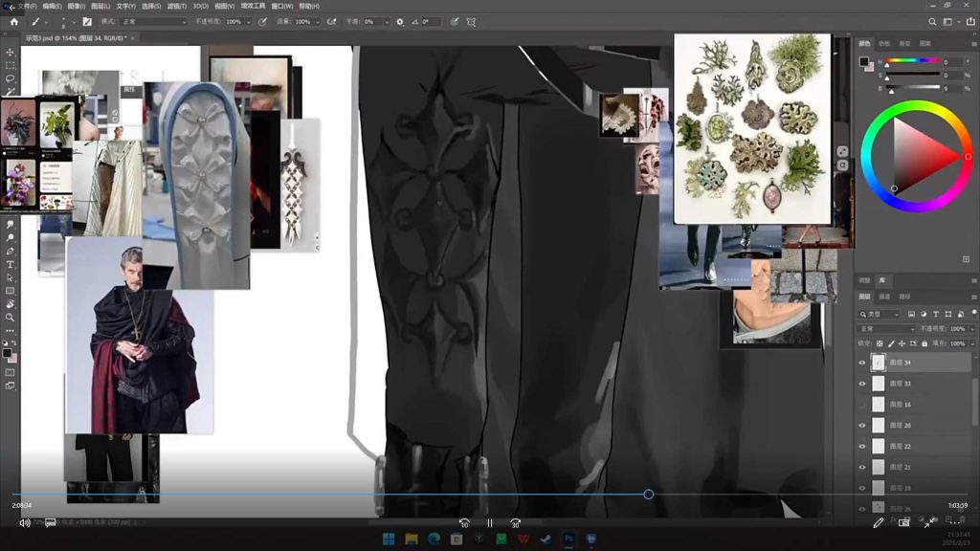Pause the video playback
This screenshot has height=551, width=980.
[x=489, y=523]
